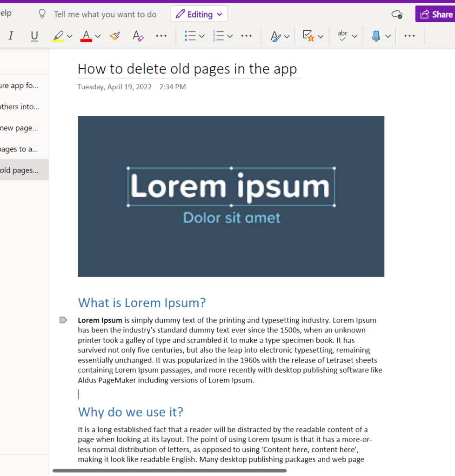Select the 'old pages...' page
Image resolution: width=455 pixels, height=476 pixels.
click(x=24, y=170)
